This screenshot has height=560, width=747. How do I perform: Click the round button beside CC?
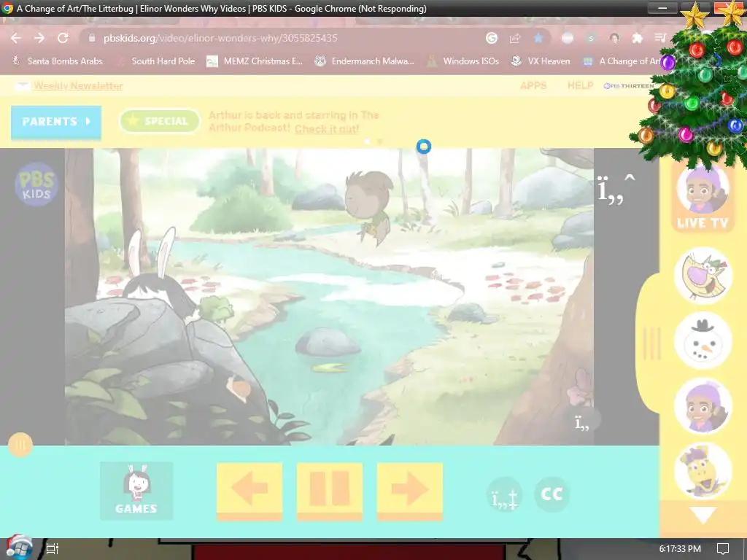coord(505,494)
